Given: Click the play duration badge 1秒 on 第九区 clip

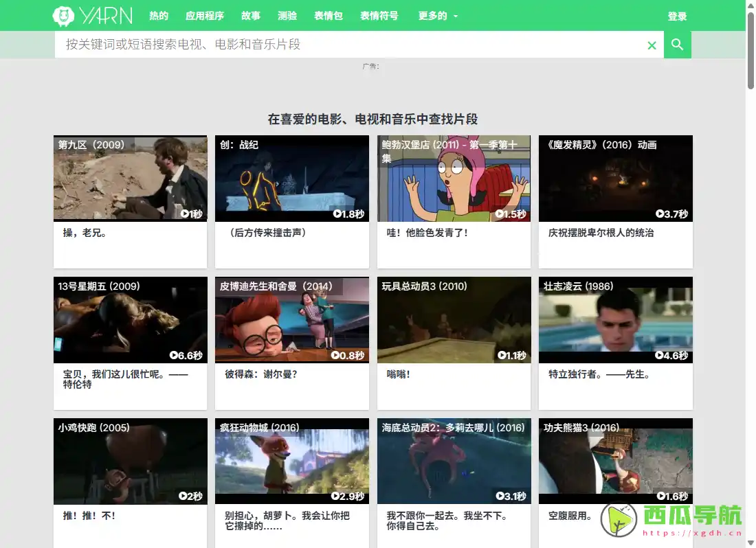Looking at the screenshot, I should [x=192, y=214].
